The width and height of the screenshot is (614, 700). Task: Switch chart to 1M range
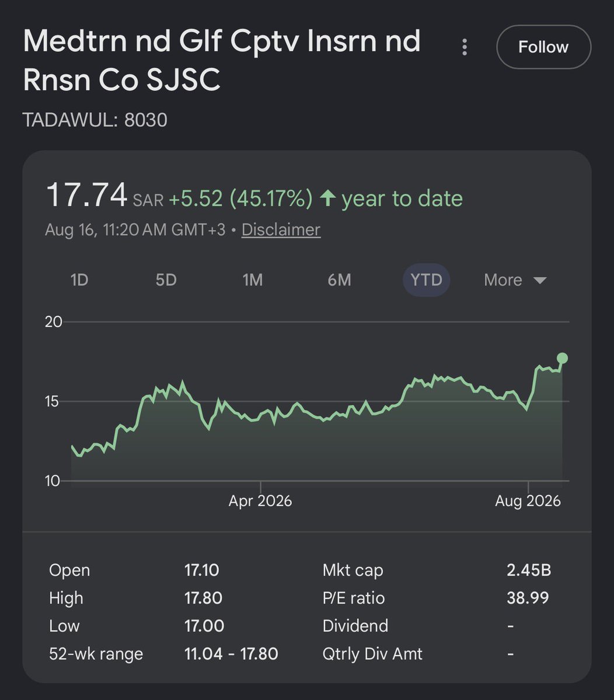(x=253, y=280)
